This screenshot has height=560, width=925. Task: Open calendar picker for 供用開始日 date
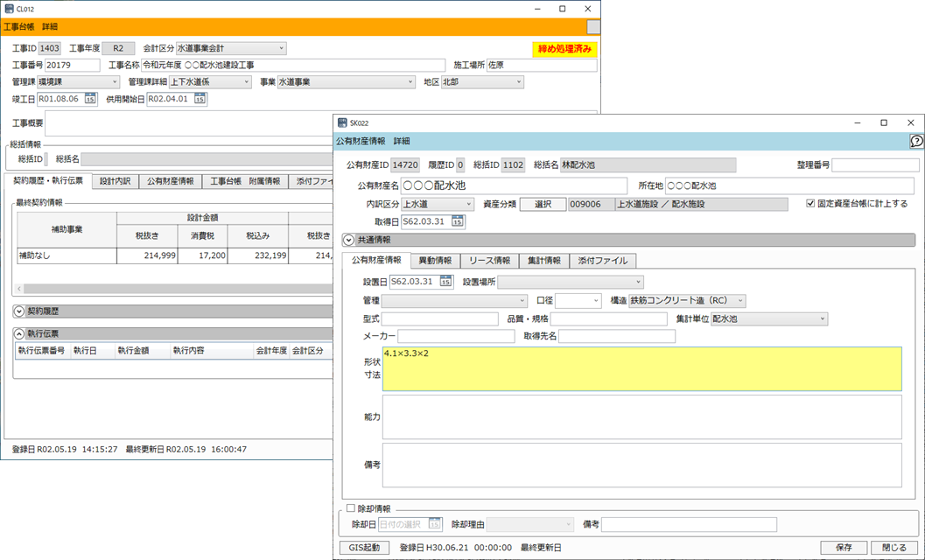point(200,99)
